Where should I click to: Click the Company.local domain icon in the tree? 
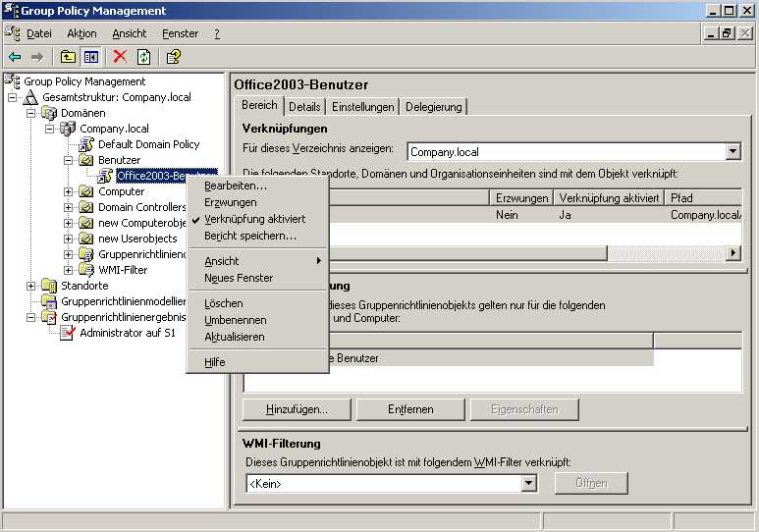(x=68, y=129)
